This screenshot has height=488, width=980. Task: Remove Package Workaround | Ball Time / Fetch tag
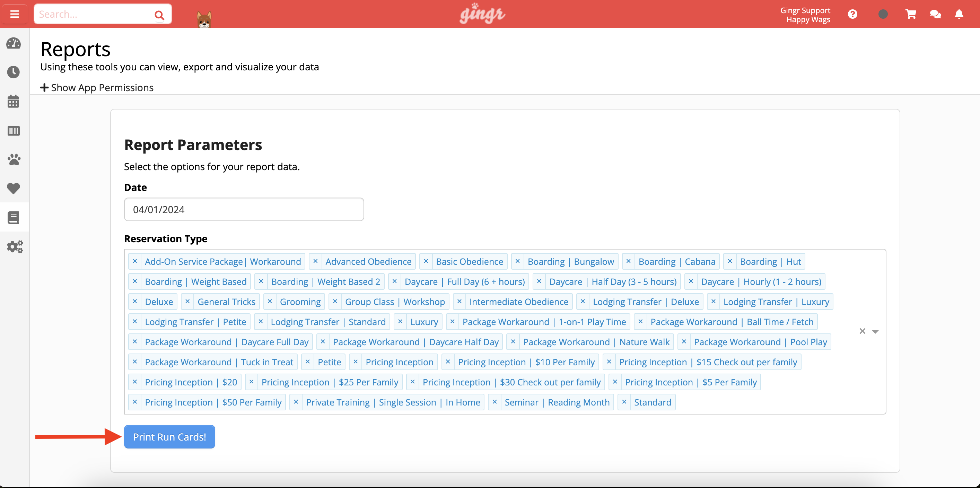point(640,322)
